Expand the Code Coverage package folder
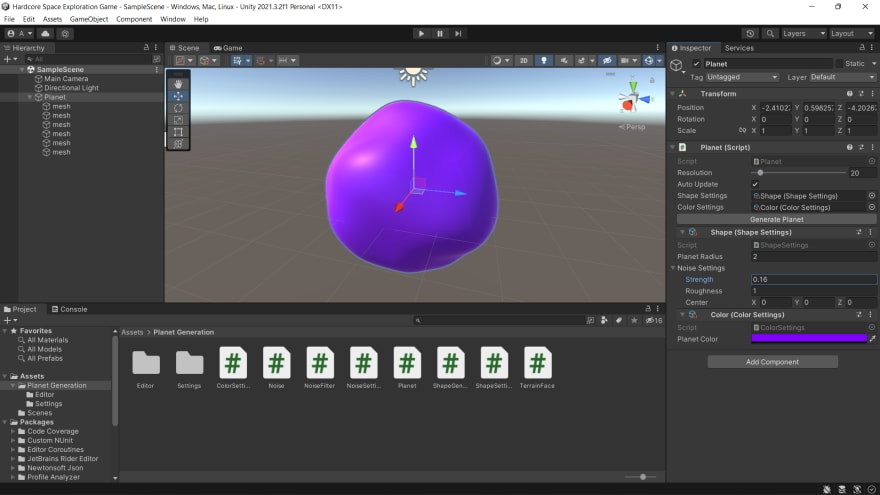Screen dimensions: 880x495 pos(13,432)
